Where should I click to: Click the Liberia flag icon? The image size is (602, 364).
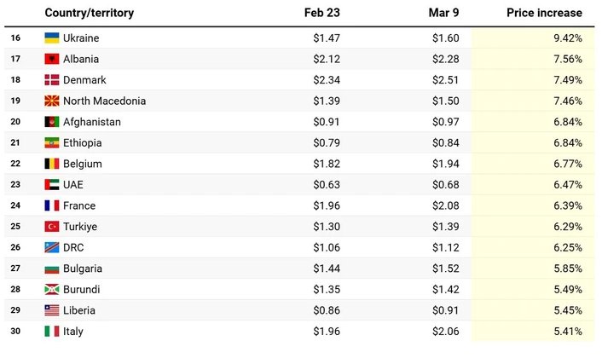(52, 310)
